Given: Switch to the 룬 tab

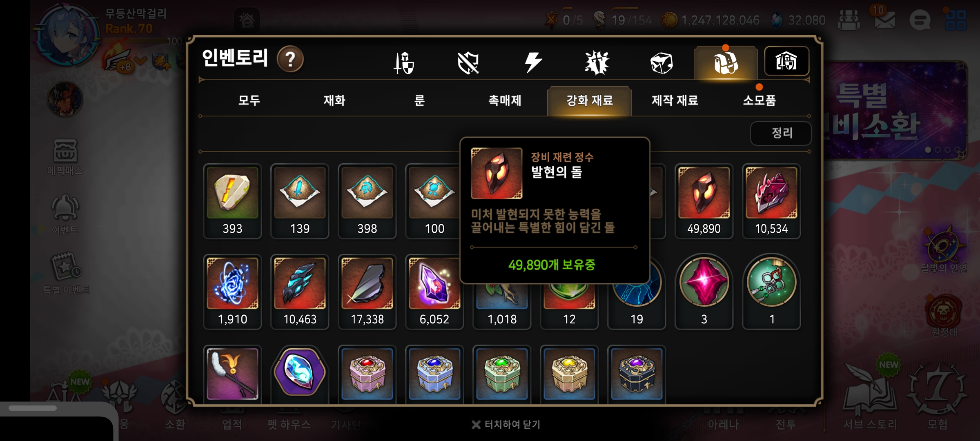Looking at the screenshot, I should coord(419,100).
